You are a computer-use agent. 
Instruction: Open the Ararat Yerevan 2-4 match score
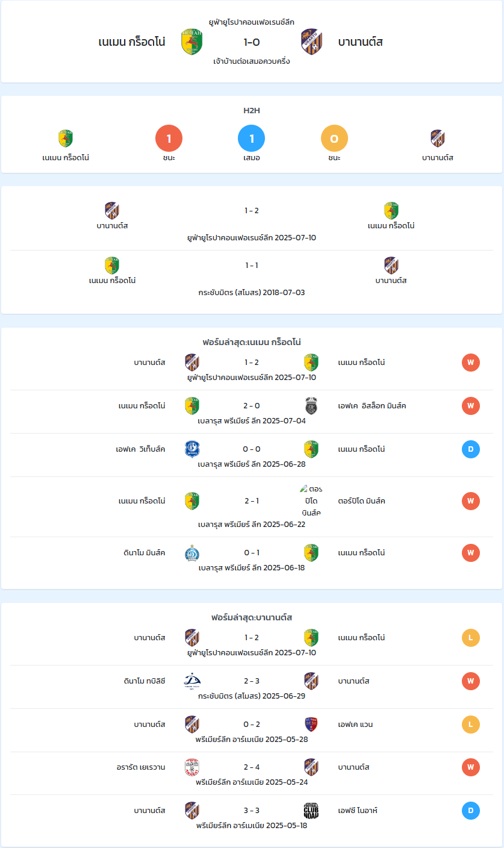point(252,767)
